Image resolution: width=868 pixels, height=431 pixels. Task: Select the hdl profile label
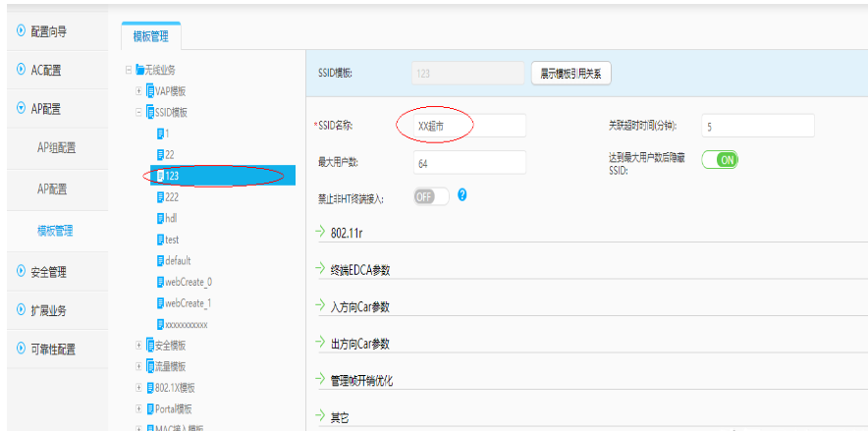tap(171, 218)
